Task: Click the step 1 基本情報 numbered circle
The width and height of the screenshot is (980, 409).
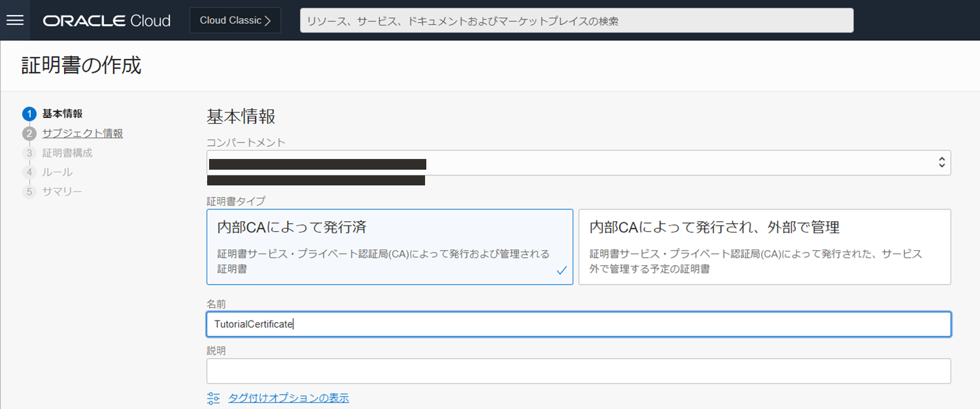Action: point(30,114)
